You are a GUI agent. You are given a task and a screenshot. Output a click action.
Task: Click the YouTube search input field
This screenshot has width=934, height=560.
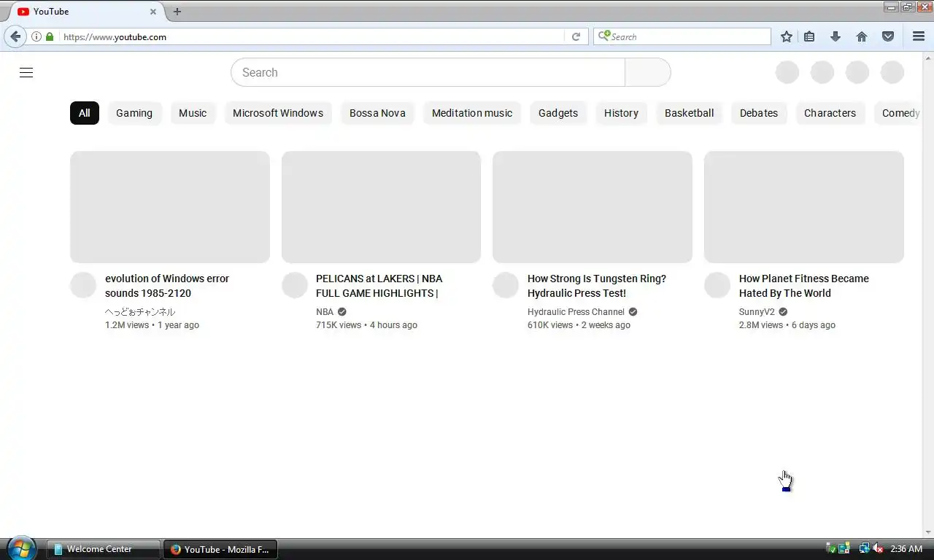tap(428, 72)
